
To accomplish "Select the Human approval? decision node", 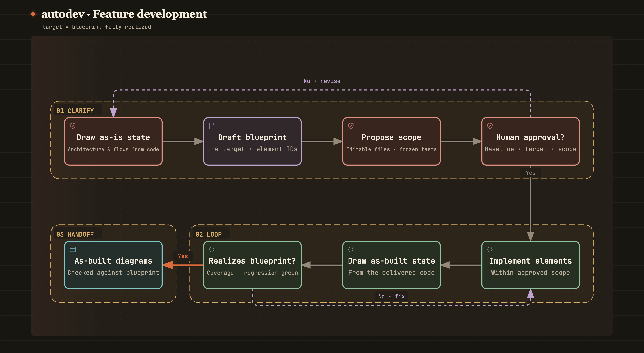I will [x=530, y=141].
